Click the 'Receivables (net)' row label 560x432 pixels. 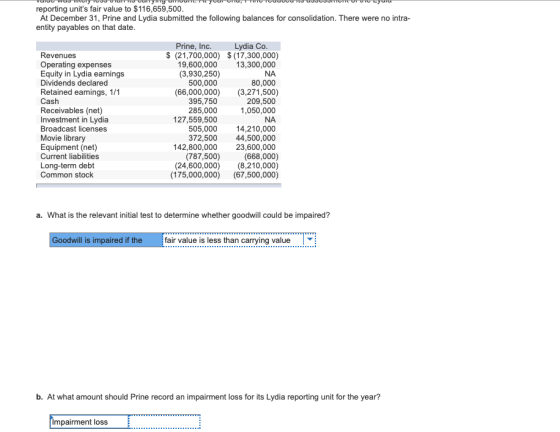click(x=71, y=111)
